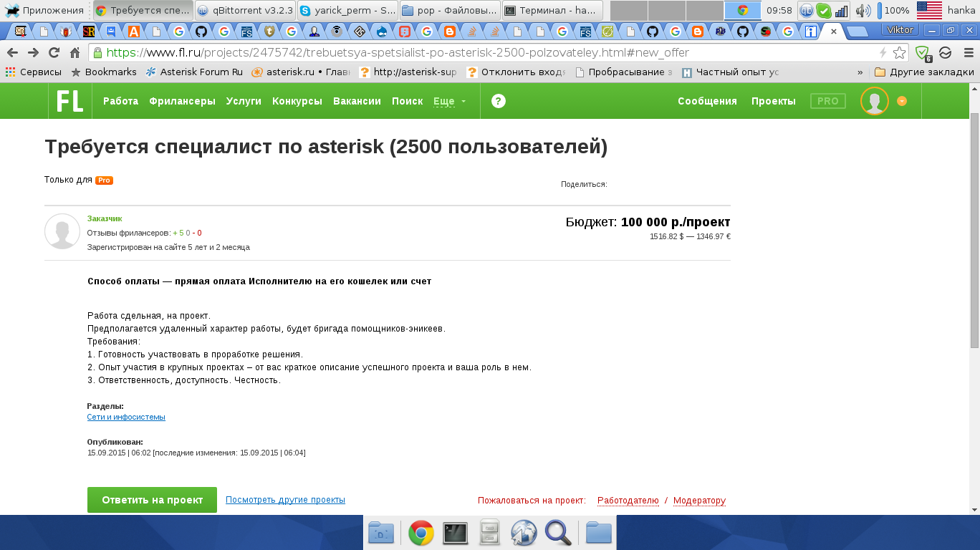
Task: Go to the browser home page icon
Action: pos(75,53)
